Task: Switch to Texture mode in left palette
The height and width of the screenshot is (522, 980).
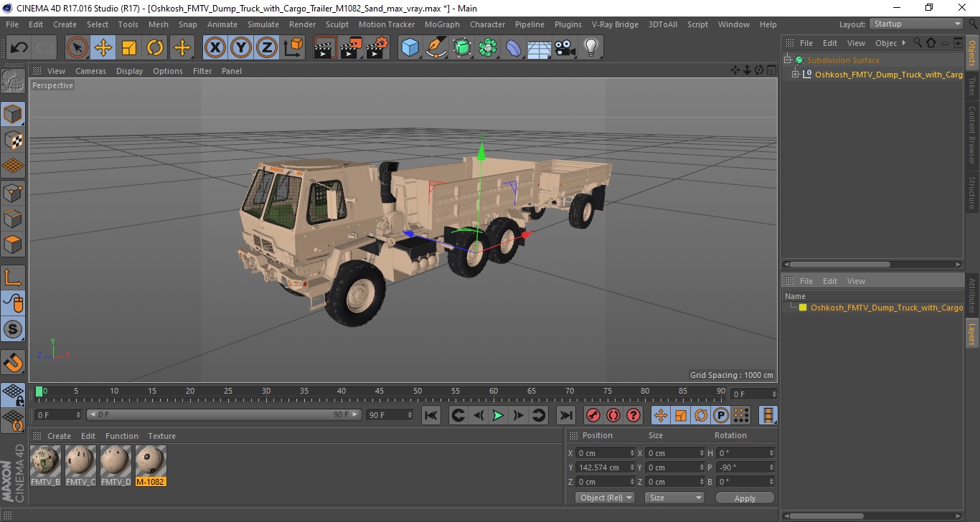Action: point(14,140)
